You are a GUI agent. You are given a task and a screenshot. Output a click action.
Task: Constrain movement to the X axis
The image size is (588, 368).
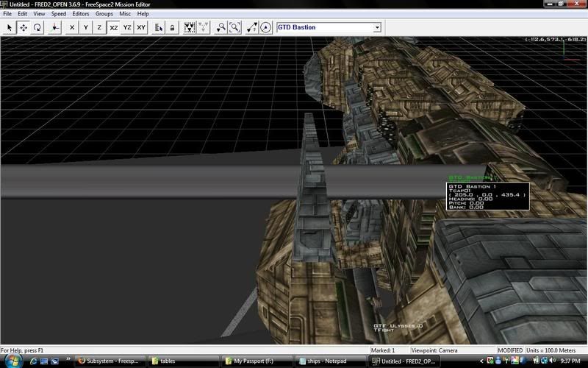72,27
